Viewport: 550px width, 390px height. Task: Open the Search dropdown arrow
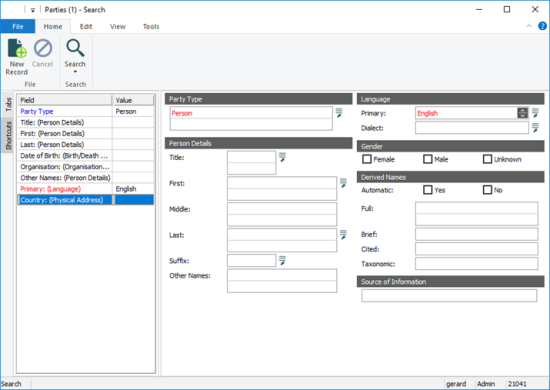(x=75, y=72)
